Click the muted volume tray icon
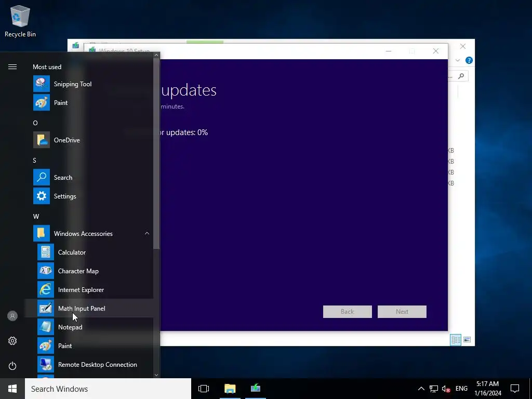 pos(446,389)
